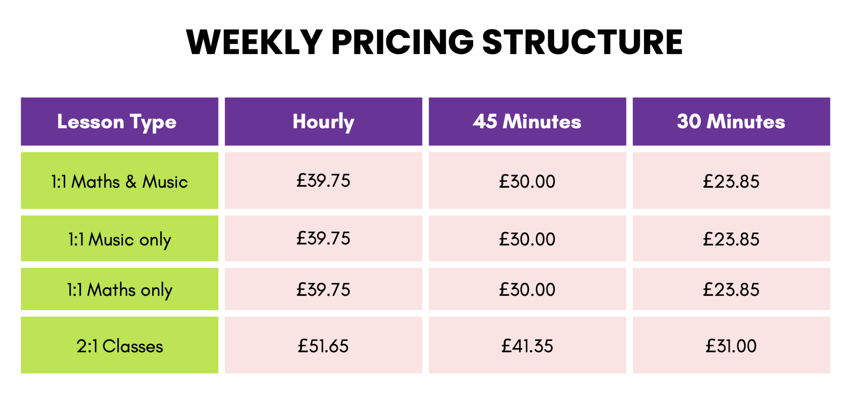
Task: Click hourly price for 1:1 Maths only
Action: click(323, 289)
